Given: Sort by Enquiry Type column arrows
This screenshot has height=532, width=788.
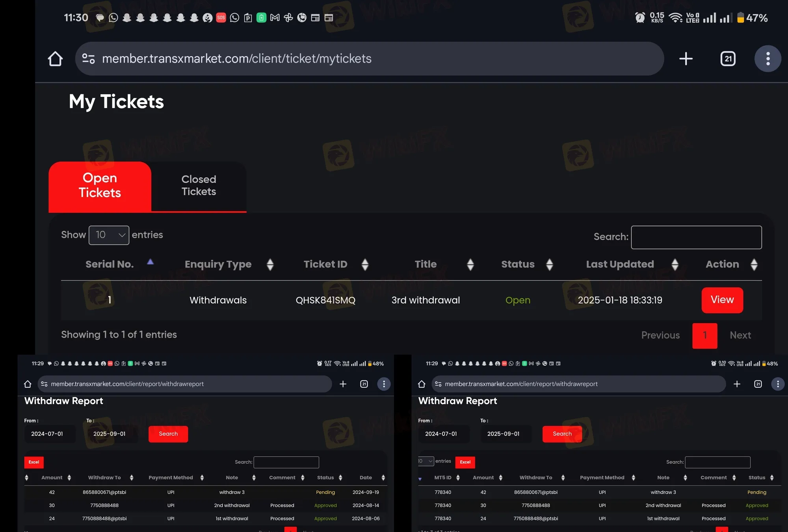Looking at the screenshot, I should (x=270, y=264).
